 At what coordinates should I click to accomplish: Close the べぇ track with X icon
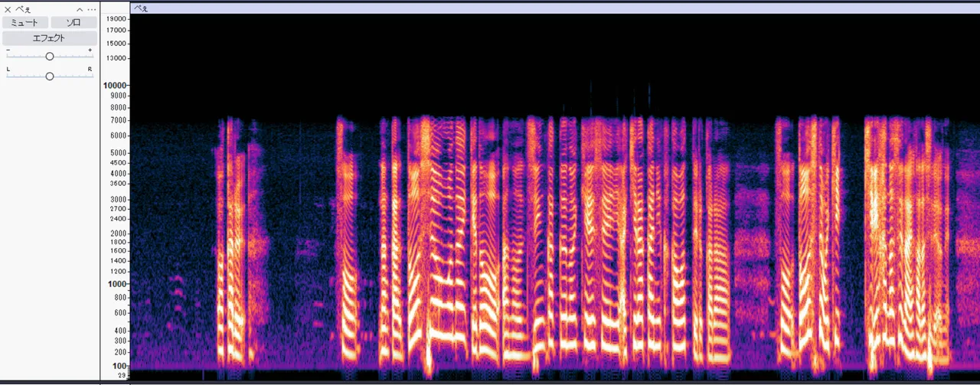pyautogui.click(x=8, y=9)
